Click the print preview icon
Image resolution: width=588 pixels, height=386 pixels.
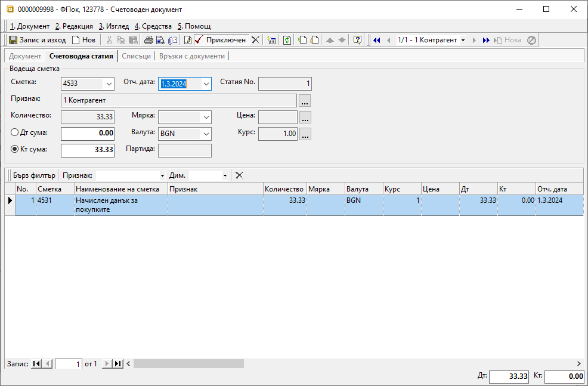(160, 40)
